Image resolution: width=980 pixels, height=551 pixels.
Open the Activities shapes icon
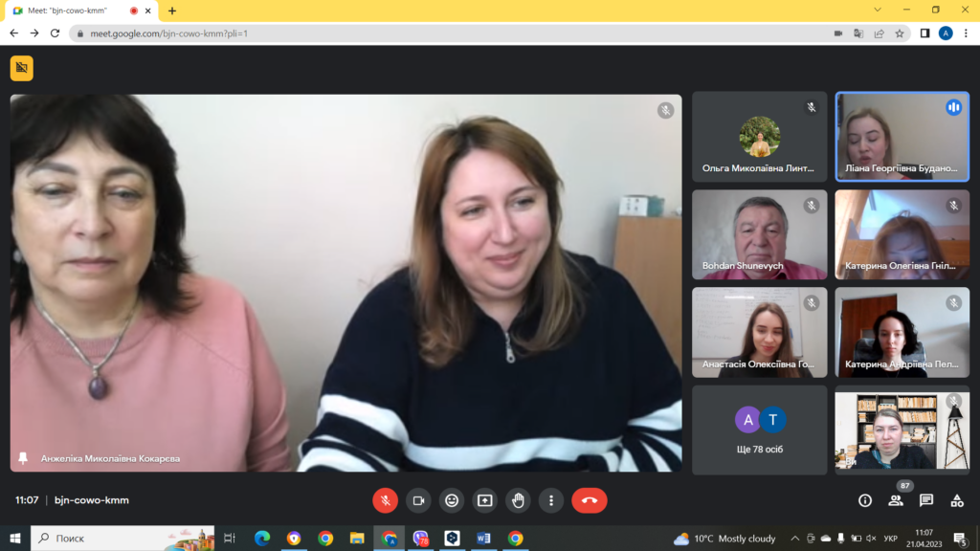click(x=957, y=500)
